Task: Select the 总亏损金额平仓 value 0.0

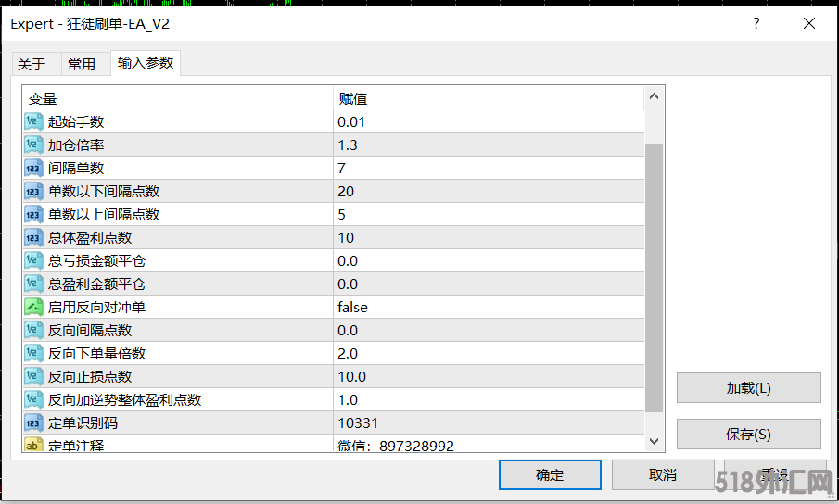Action: point(348,261)
